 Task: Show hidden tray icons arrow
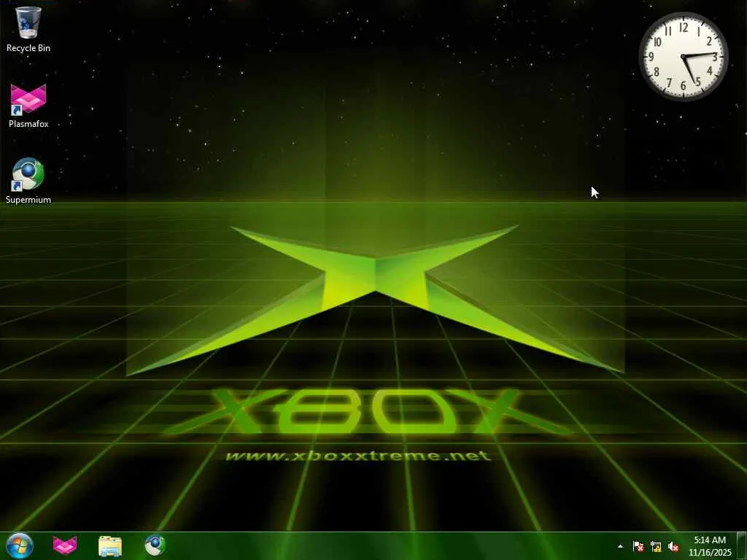(x=620, y=546)
